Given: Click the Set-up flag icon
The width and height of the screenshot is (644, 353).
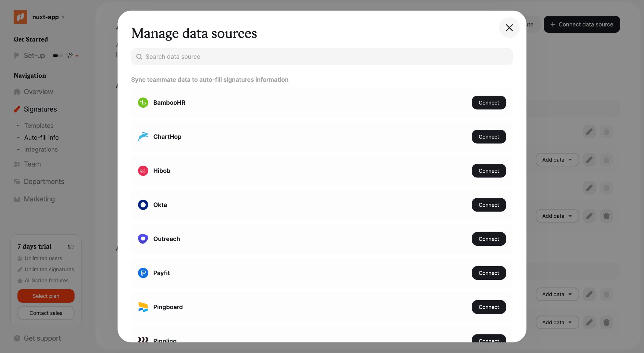Looking at the screenshot, I should (17, 56).
